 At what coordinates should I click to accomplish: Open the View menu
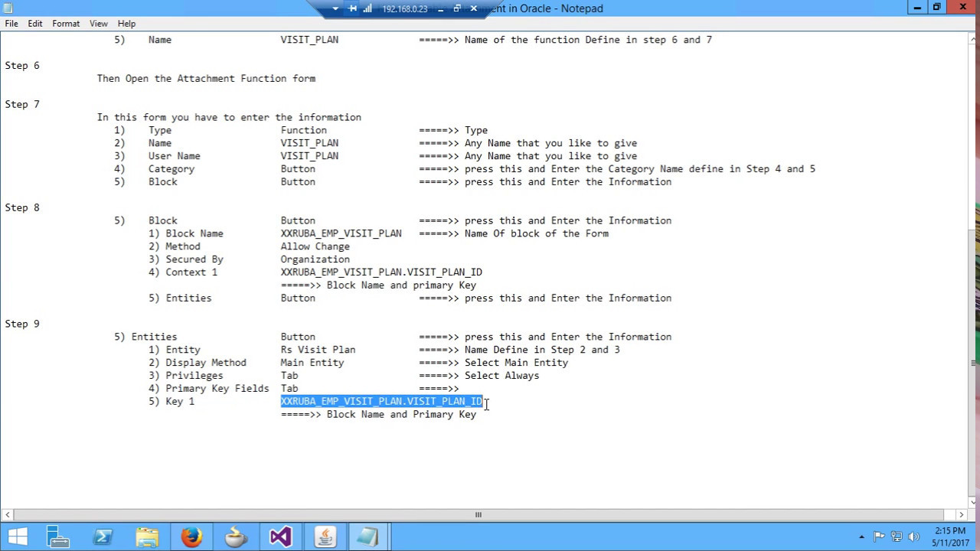coord(99,24)
